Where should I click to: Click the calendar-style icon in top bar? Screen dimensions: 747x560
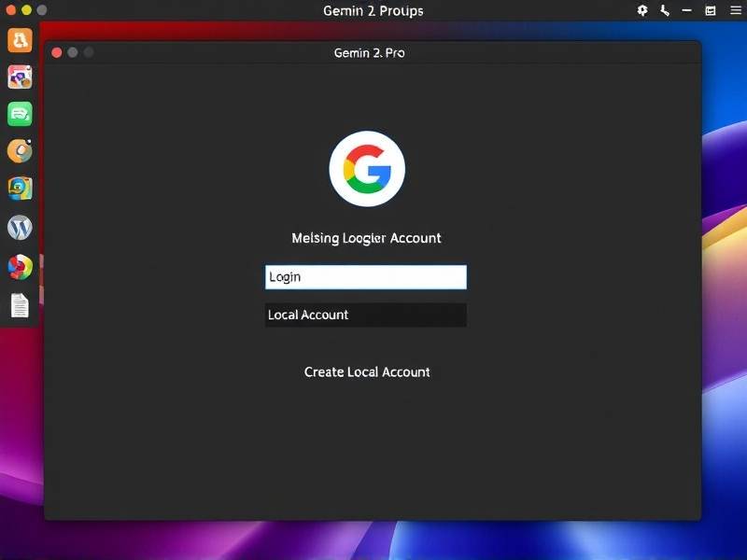(x=711, y=10)
